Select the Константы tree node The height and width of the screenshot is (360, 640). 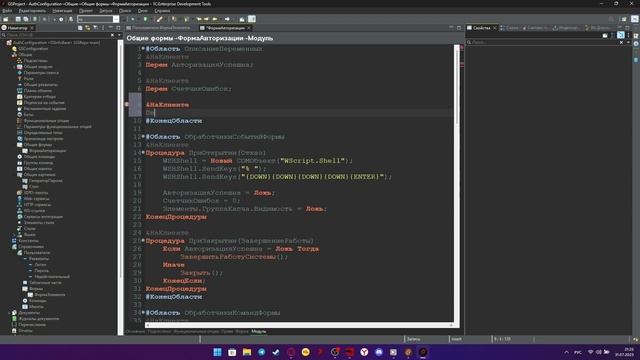point(28,240)
